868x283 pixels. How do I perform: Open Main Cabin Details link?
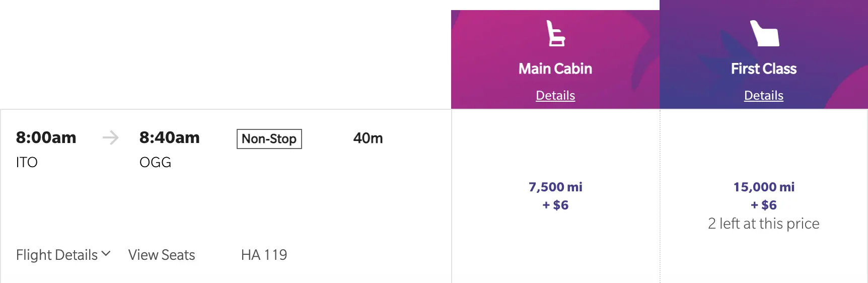pyautogui.click(x=555, y=95)
